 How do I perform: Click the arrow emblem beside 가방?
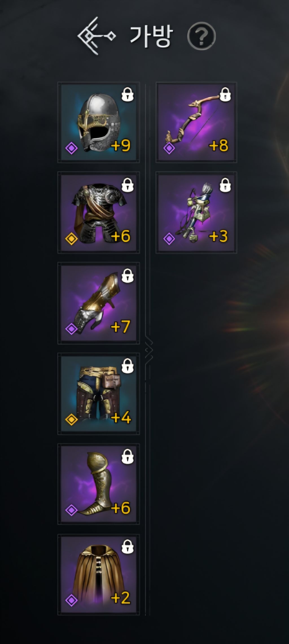click(97, 36)
